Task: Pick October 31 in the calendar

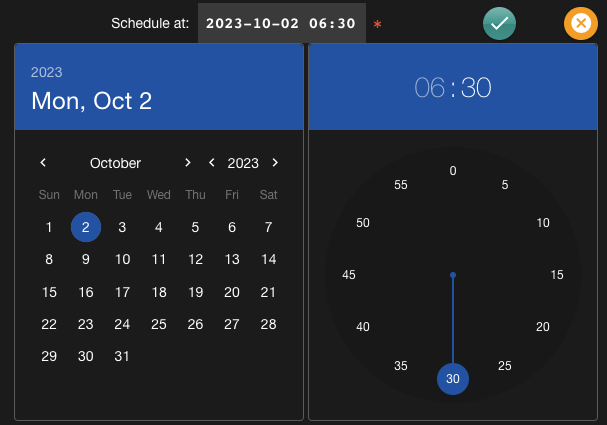Action: pyautogui.click(x=122, y=356)
